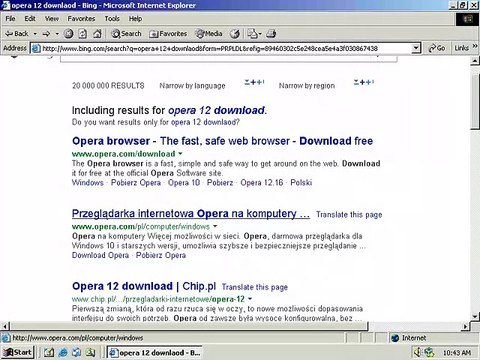Open the File menu
Screen dimensions: 480x360
[x=10, y=19]
